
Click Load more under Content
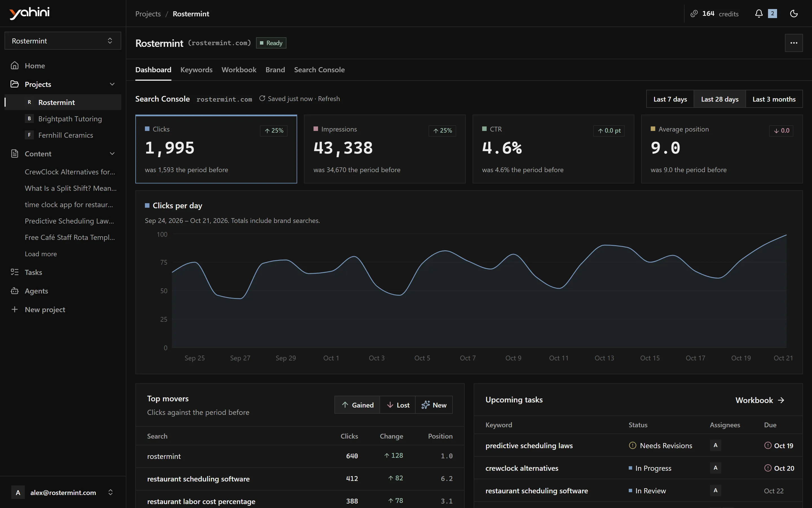click(x=41, y=254)
